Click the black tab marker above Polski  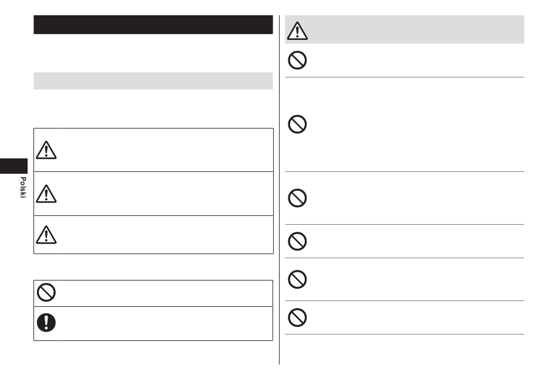pyautogui.click(x=14, y=166)
